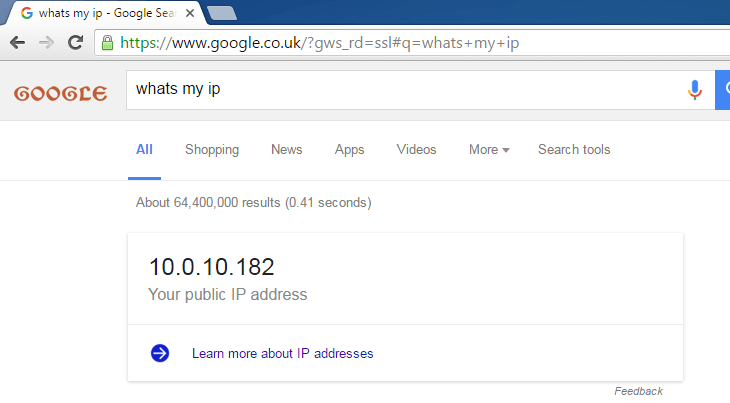The height and width of the screenshot is (403, 730).
Task: Click the blue search button
Action: point(723,90)
